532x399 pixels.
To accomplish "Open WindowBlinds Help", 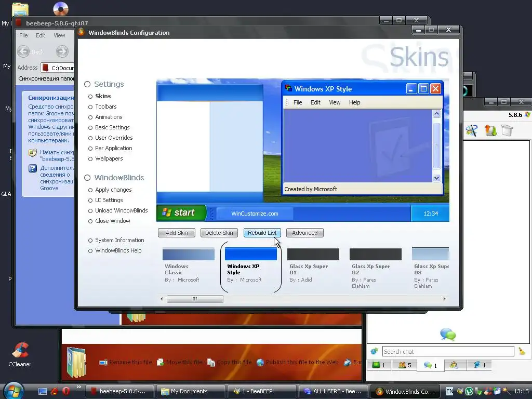I will (x=118, y=251).
